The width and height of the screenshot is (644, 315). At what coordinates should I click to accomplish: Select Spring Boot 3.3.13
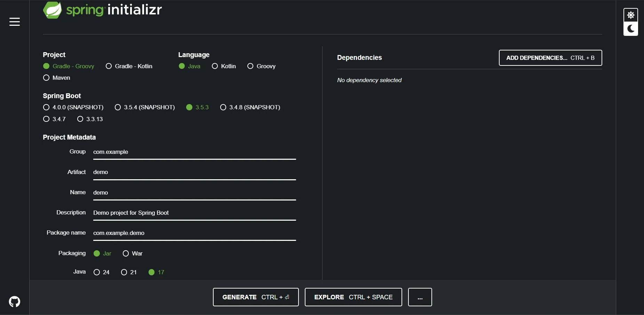(90, 119)
